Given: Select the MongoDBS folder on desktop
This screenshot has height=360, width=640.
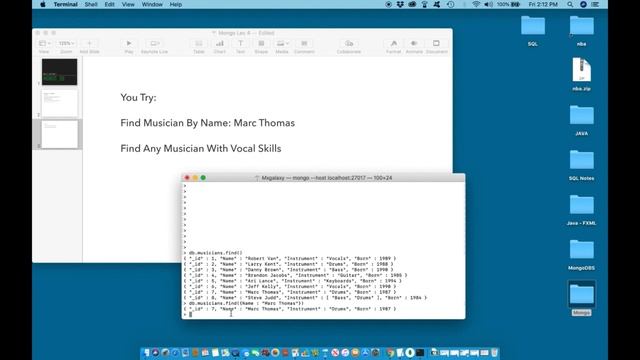Looking at the screenshot, I should click(581, 255).
